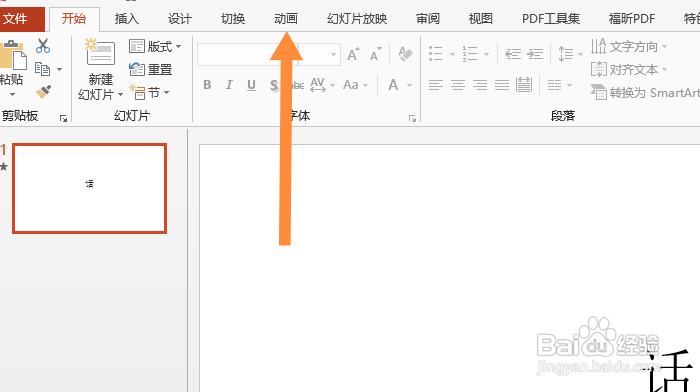
Task: Click the numbered list icon
Action: (x=470, y=54)
